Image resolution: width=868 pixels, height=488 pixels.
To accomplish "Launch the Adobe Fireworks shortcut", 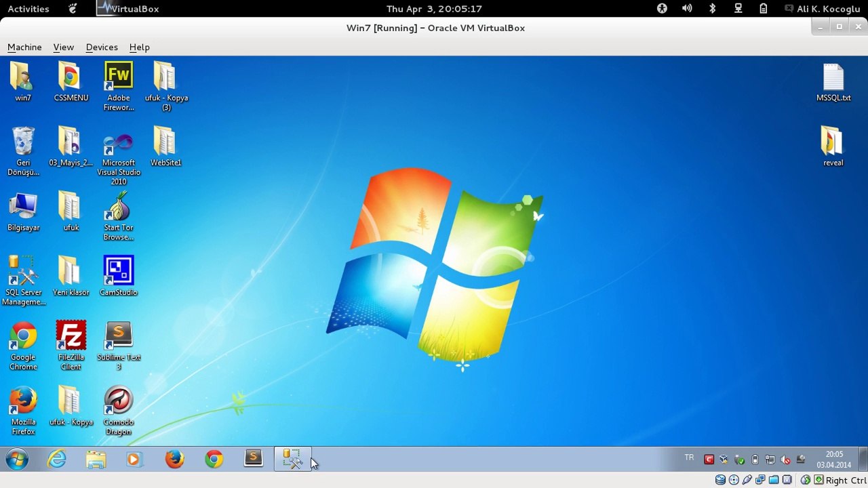I will [x=119, y=86].
